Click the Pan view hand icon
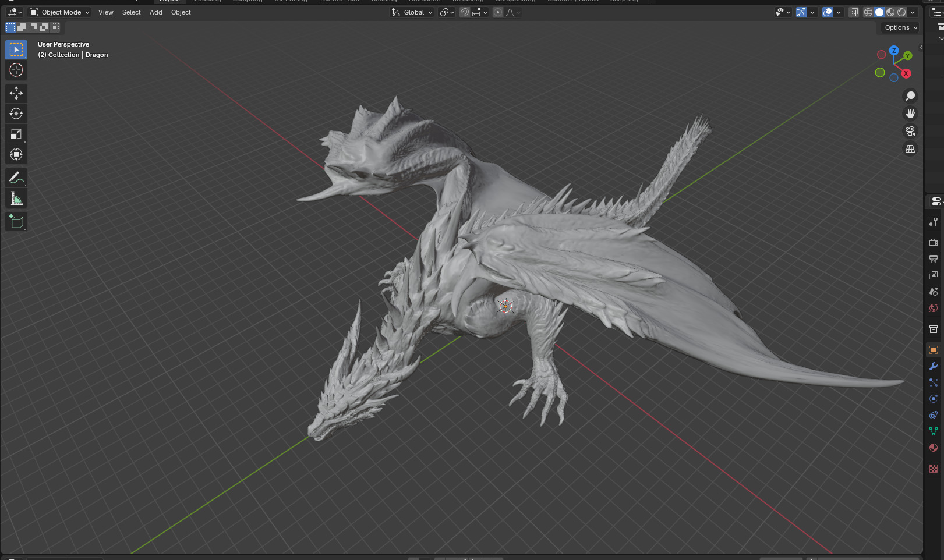 coord(910,114)
